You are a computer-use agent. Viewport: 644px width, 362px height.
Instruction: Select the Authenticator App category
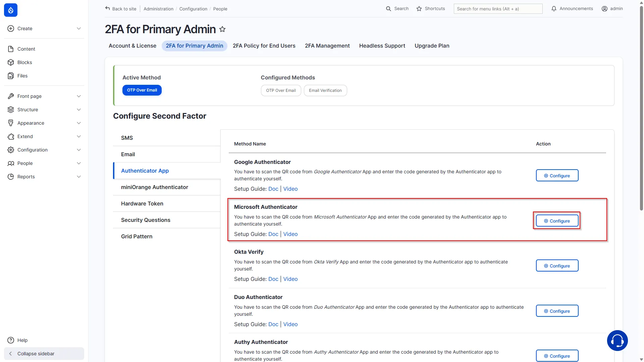click(x=167, y=171)
